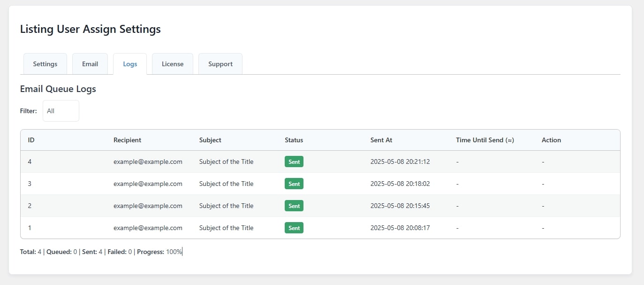Go to the Support tab
644x285 pixels.
click(220, 64)
